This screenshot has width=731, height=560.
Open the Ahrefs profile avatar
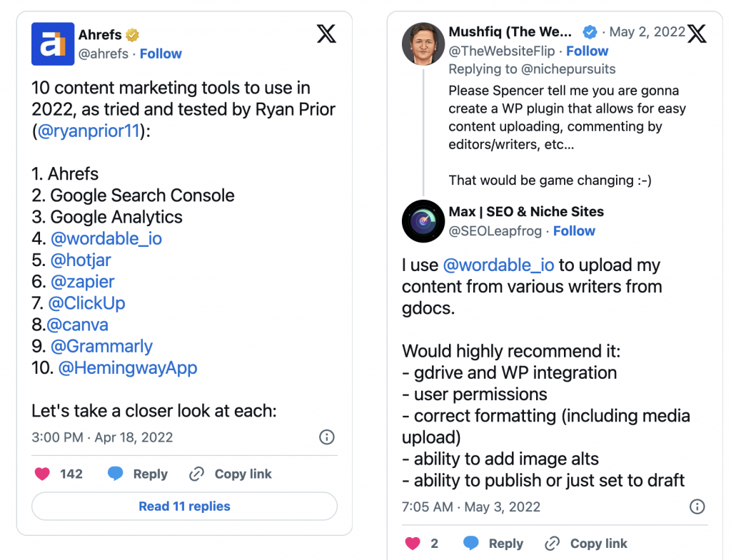point(53,44)
